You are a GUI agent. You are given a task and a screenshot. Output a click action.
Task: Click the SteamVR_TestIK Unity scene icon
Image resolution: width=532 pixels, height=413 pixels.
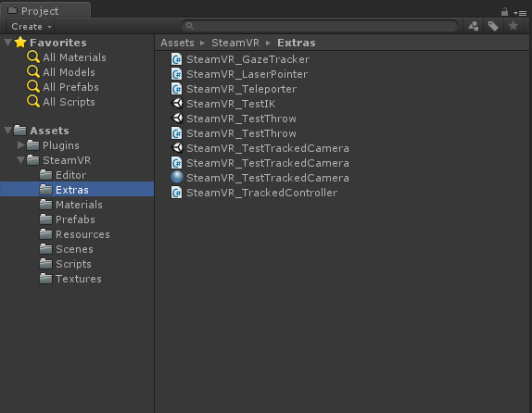pos(177,104)
